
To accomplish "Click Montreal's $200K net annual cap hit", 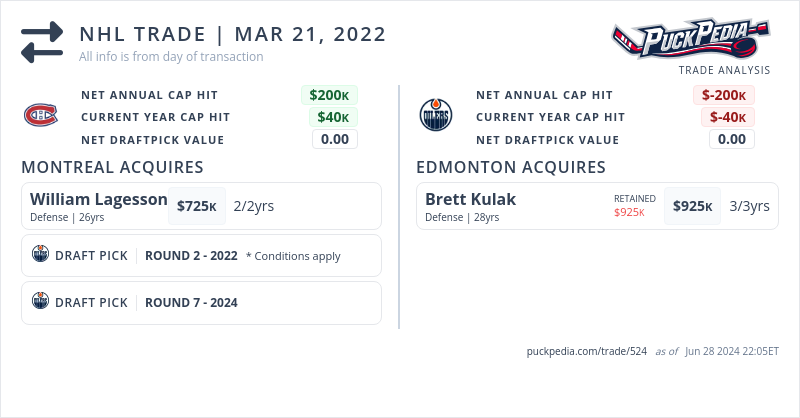I will pos(329,95).
